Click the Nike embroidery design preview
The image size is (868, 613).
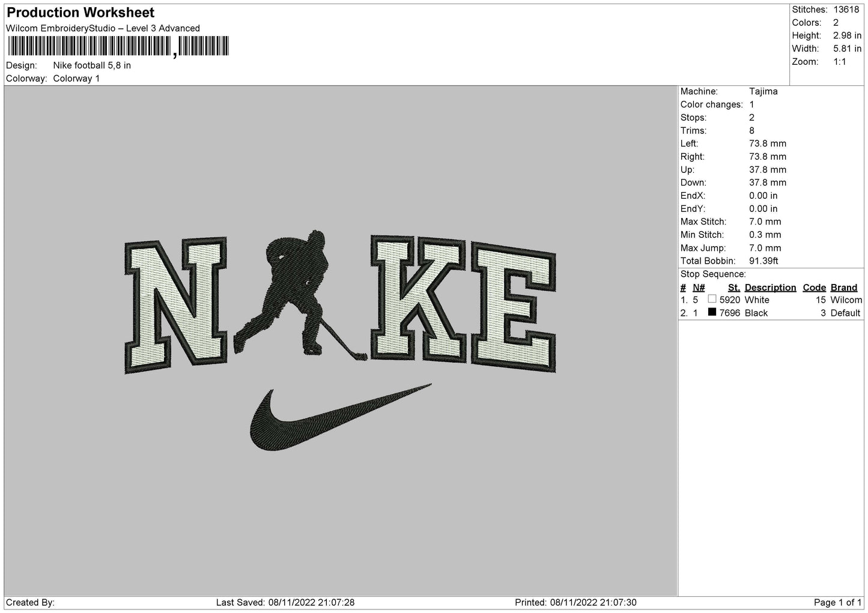point(341,341)
